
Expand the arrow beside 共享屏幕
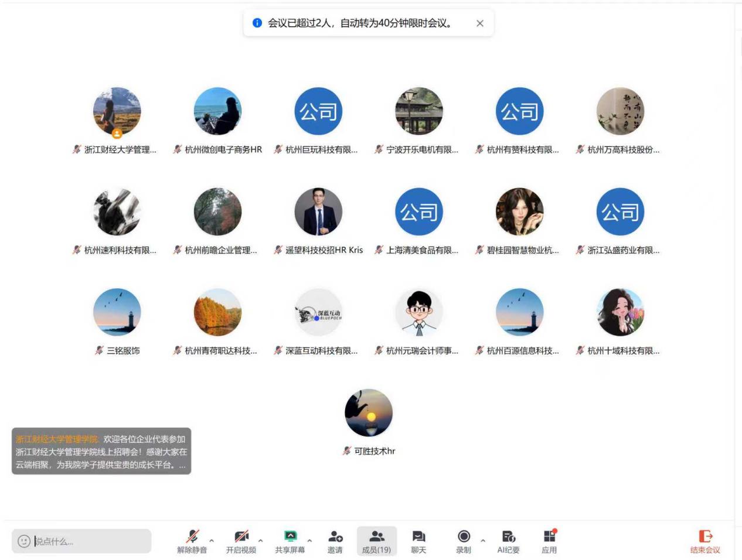click(x=309, y=541)
